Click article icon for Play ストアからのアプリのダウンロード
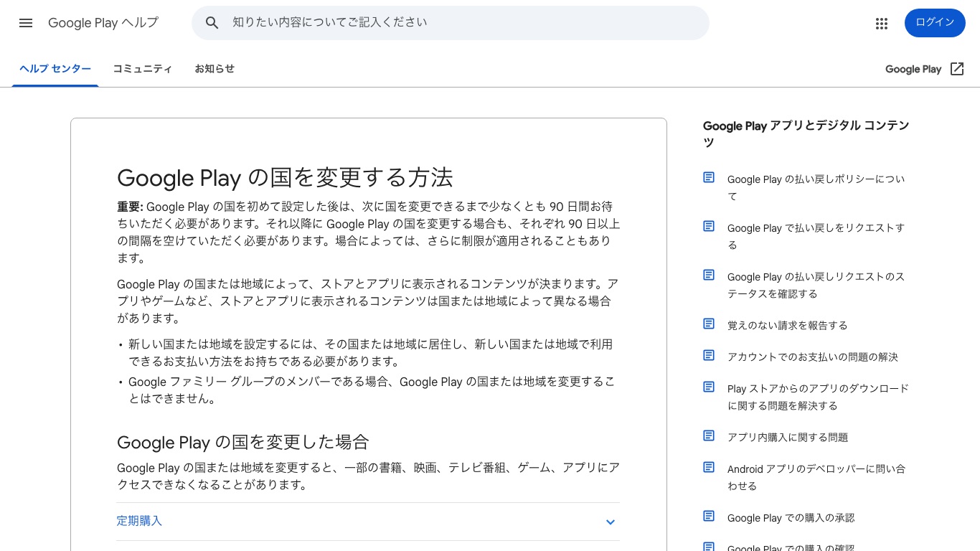 pyautogui.click(x=709, y=387)
